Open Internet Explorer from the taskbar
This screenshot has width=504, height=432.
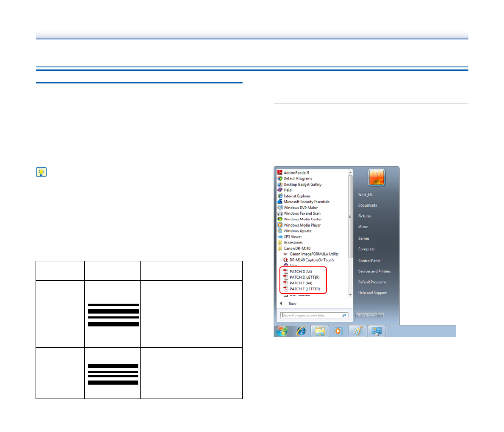(x=301, y=331)
